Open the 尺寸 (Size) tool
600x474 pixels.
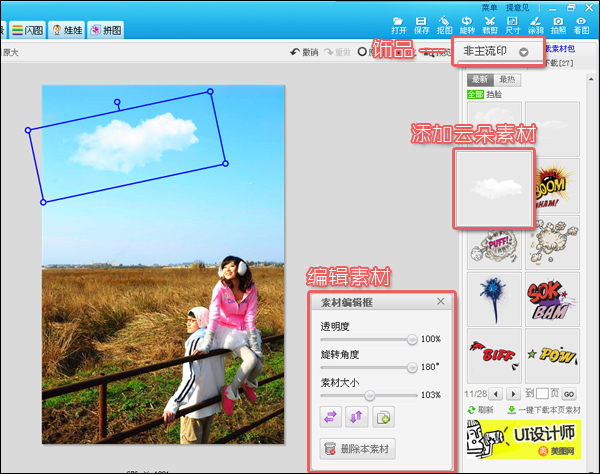[512, 24]
